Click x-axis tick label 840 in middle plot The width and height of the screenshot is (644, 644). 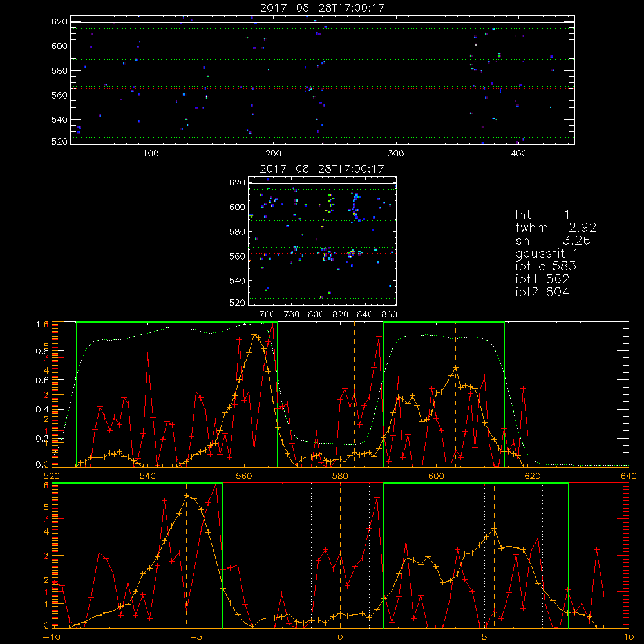pos(365,315)
